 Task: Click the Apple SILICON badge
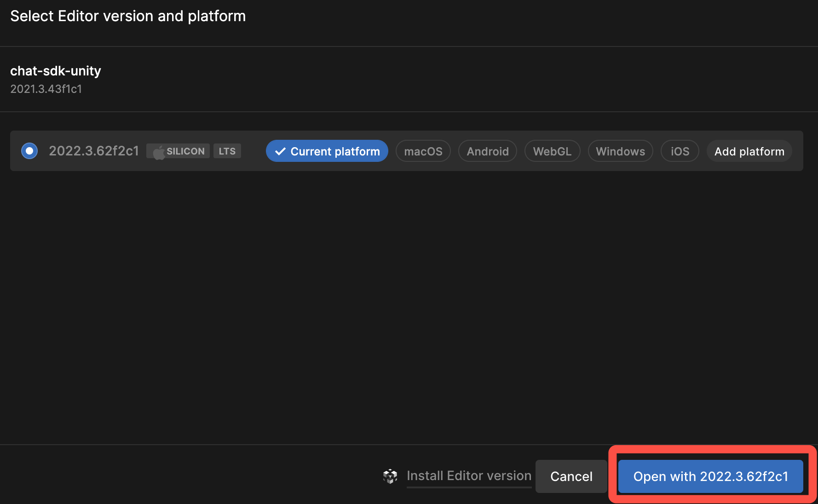point(178,151)
